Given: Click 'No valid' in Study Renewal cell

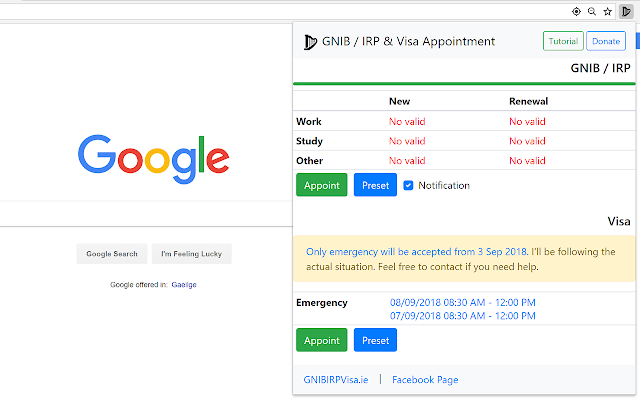Looking at the screenshot, I should click(527, 141).
